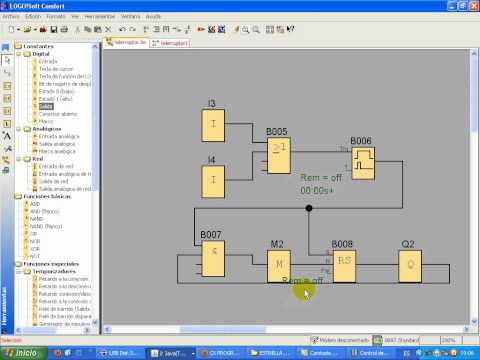Click the Print toolbar icon
The width and height of the screenshot is (480, 360).
tap(64, 30)
